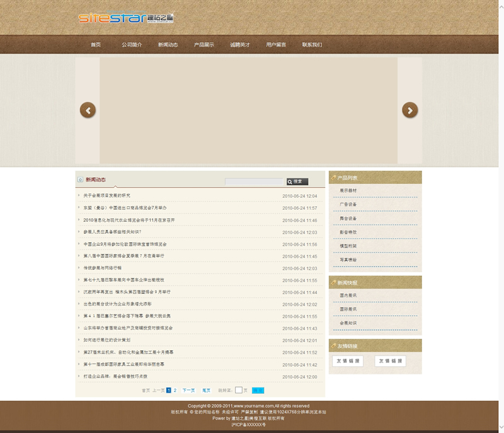This screenshot has height=433, width=504.
Task: Go to 产品展示 in the navigation bar
Action: pyautogui.click(x=203, y=45)
